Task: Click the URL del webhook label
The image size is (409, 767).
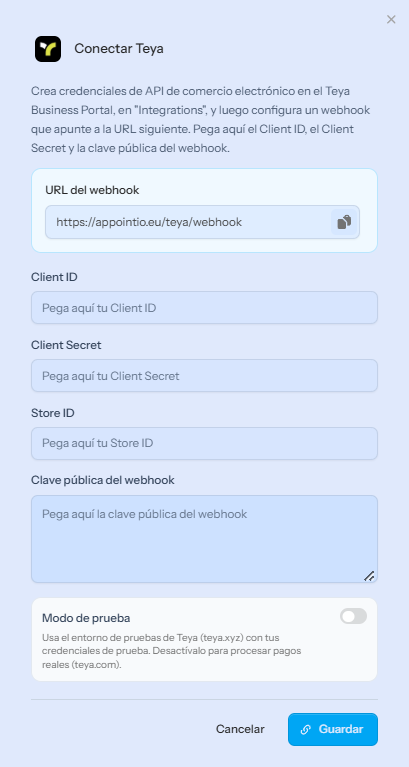Action: point(92,190)
